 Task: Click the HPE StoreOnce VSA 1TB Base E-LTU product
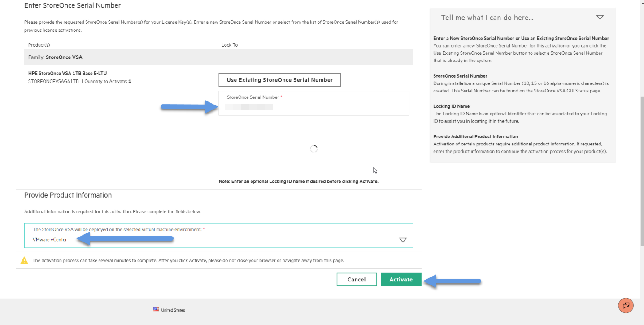[x=67, y=73]
